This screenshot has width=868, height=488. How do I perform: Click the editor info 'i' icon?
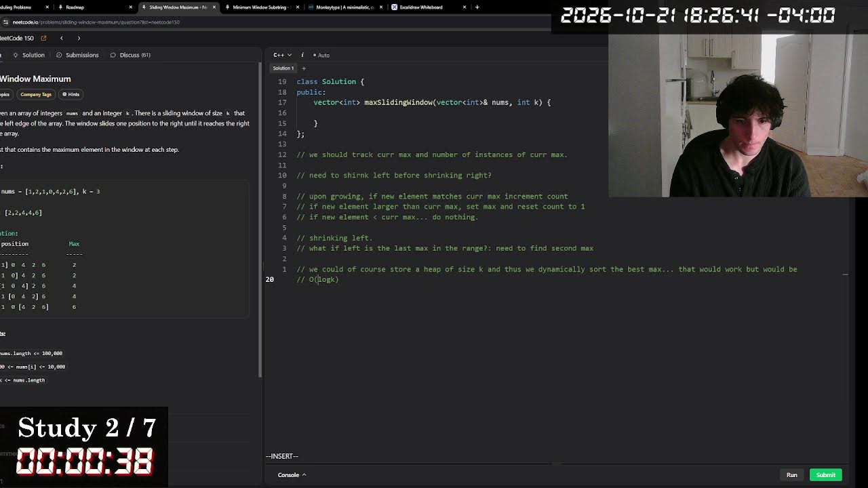click(302, 55)
